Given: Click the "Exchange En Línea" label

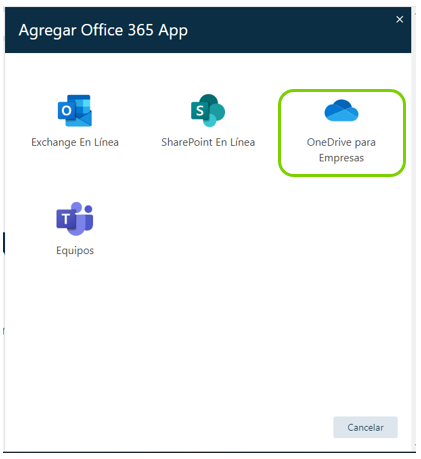Looking at the screenshot, I should pyautogui.click(x=75, y=142).
